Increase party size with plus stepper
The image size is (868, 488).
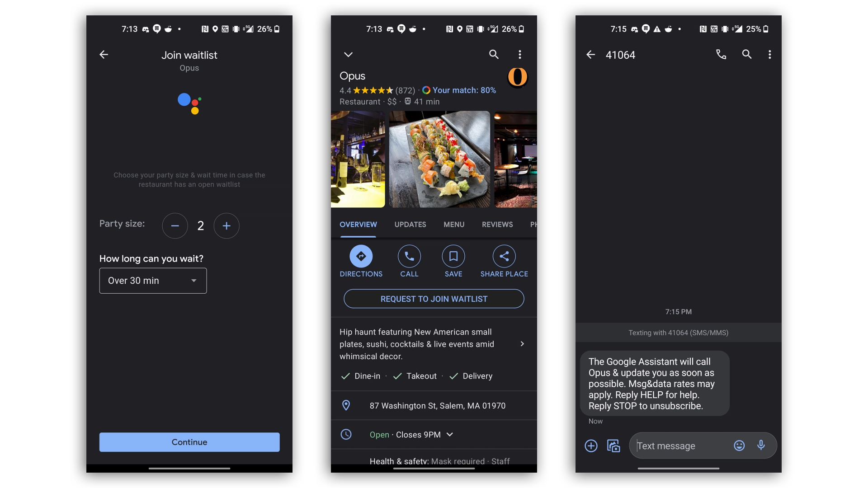226,225
